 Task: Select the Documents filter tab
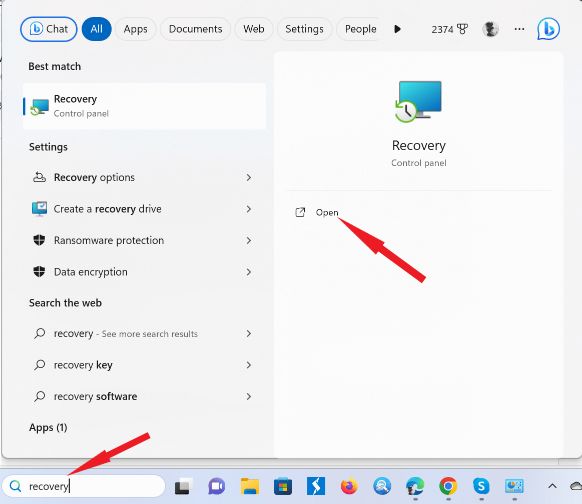(x=195, y=29)
